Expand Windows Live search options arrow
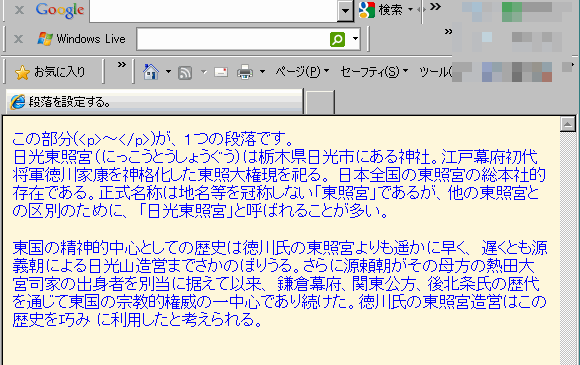 355,38
